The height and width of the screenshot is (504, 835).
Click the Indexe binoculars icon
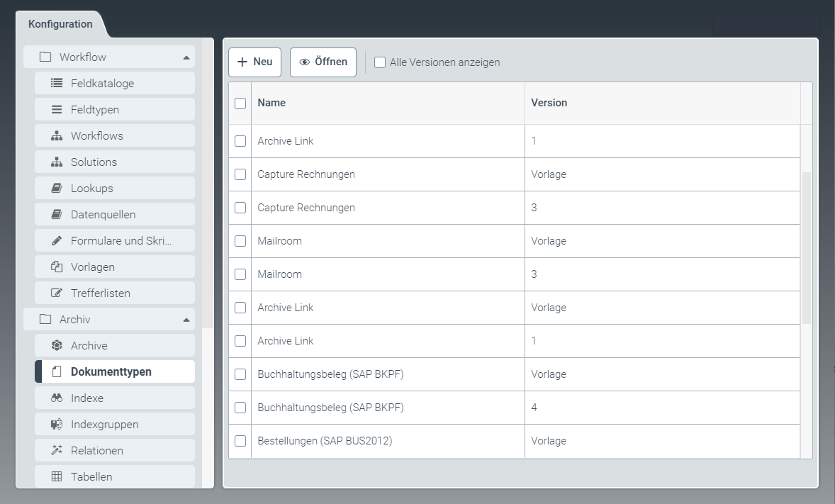(x=57, y=398)
